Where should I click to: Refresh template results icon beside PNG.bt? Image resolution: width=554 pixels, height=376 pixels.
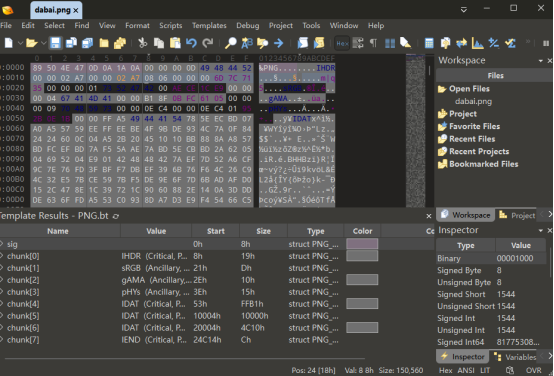[116, 216]
